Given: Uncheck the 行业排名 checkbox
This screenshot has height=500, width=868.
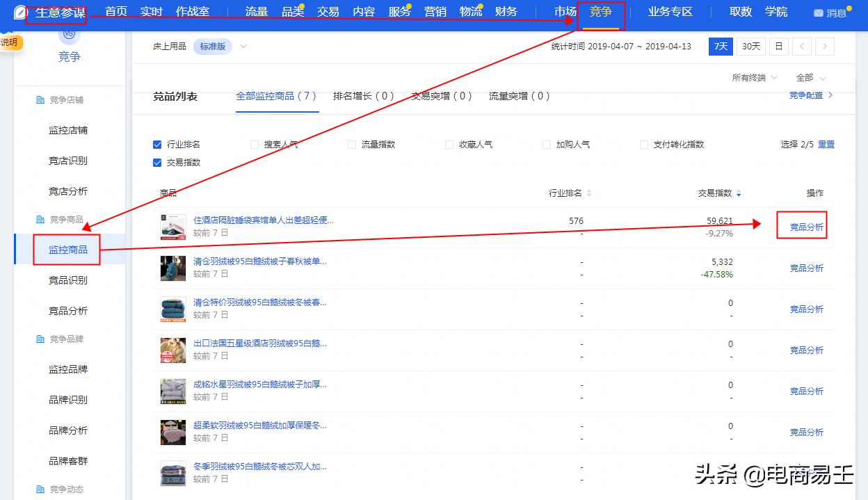Looking at the screenshot, I should click(x=156, y=144).
